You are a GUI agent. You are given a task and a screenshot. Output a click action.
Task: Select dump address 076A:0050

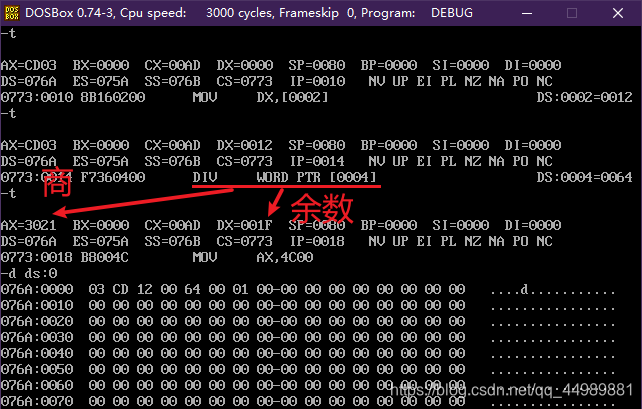point(37,369)
